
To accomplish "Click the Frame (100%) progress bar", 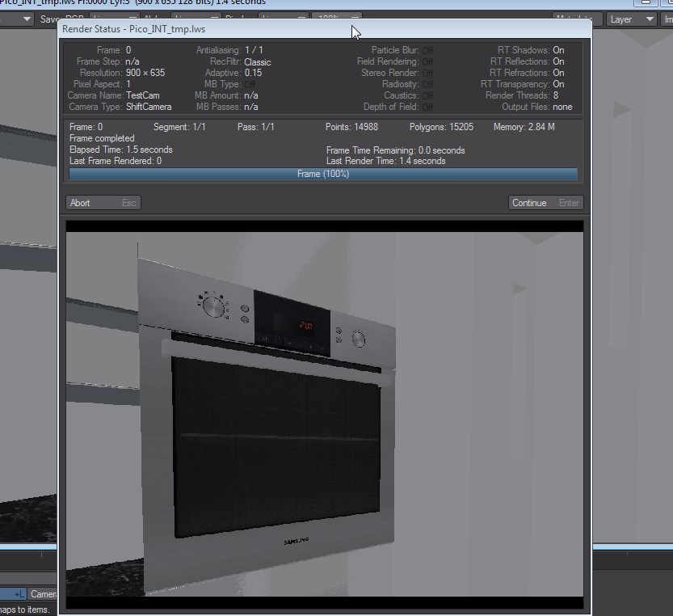I will (x=323, y=174).
